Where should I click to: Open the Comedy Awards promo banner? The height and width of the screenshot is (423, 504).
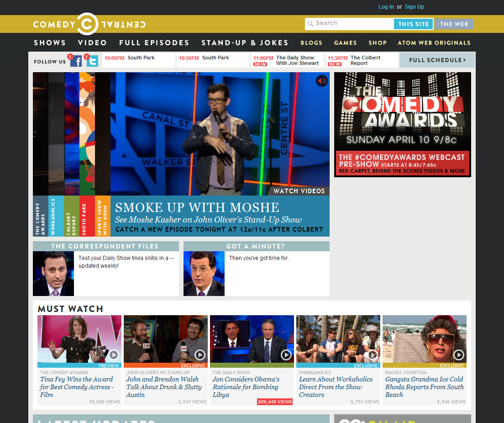pyautogui.click(x=402, y=124)
